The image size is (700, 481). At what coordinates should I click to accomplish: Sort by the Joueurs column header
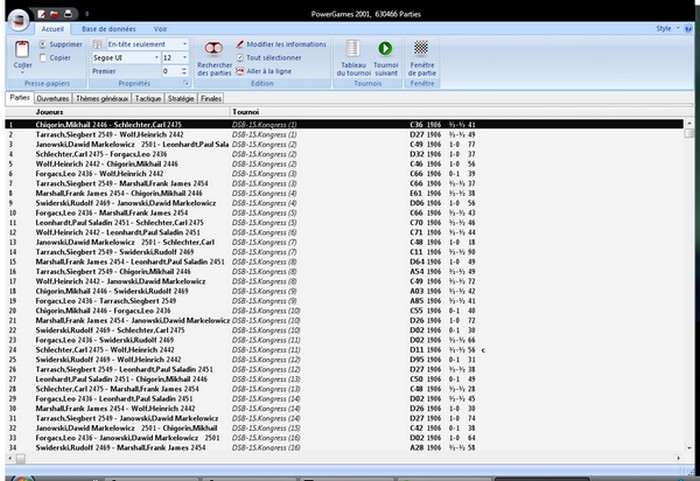(x=50, y=112)
